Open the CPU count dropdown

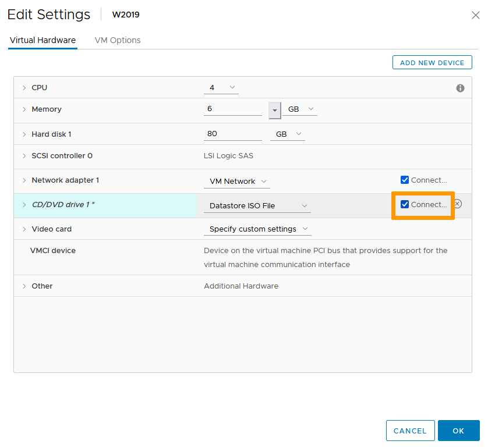coord(221,88)
